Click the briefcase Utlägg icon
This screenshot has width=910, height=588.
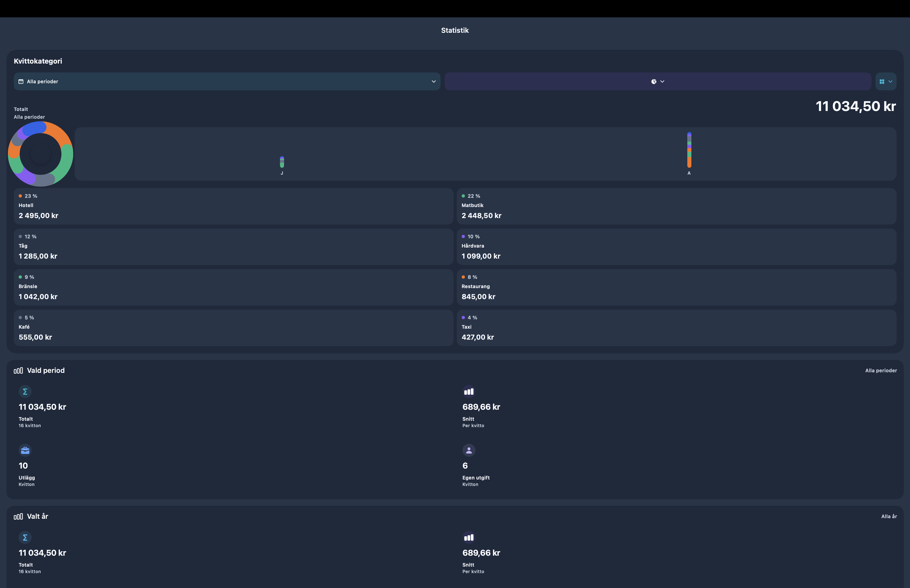coord(25,450)
